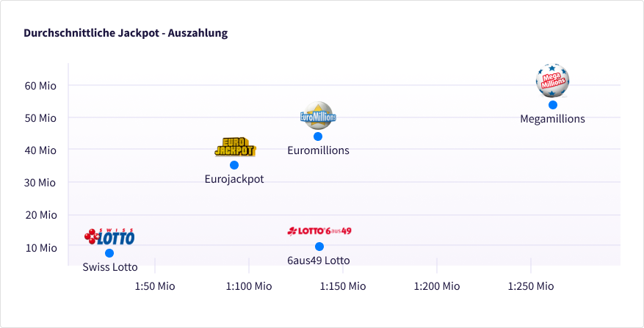Click the Swiss Lotto logo
This screenshot has width=644, height=328.
pos(109,236)
